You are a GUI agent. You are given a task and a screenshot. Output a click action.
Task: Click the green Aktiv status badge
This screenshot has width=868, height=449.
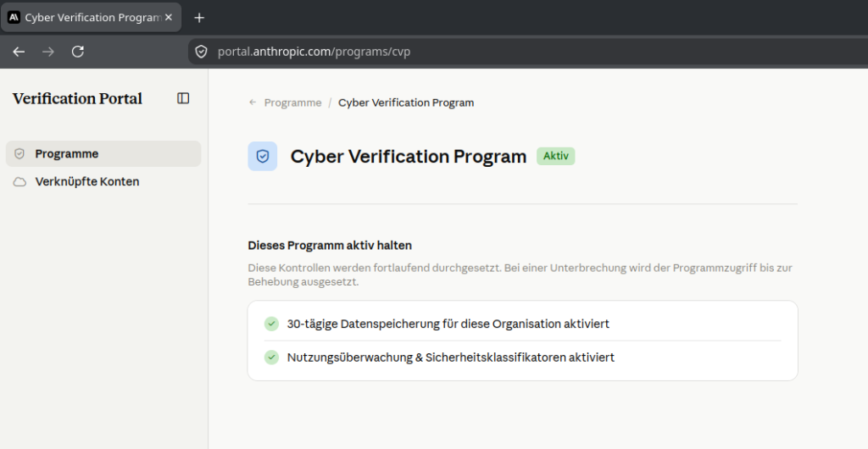[556, 156]
